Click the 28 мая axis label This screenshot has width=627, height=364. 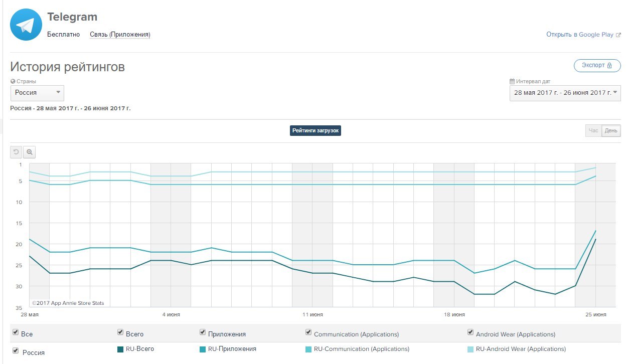[x=29, y=315]
